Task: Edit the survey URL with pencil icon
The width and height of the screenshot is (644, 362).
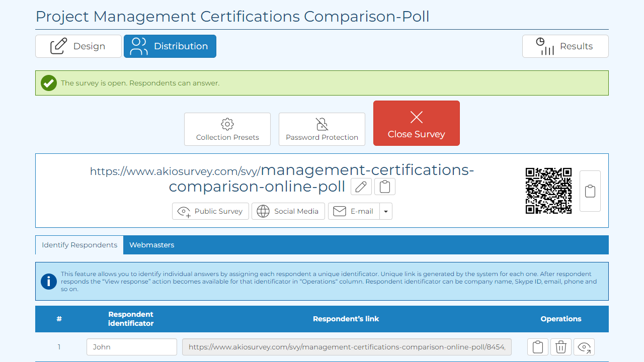Action: point(361,187)
